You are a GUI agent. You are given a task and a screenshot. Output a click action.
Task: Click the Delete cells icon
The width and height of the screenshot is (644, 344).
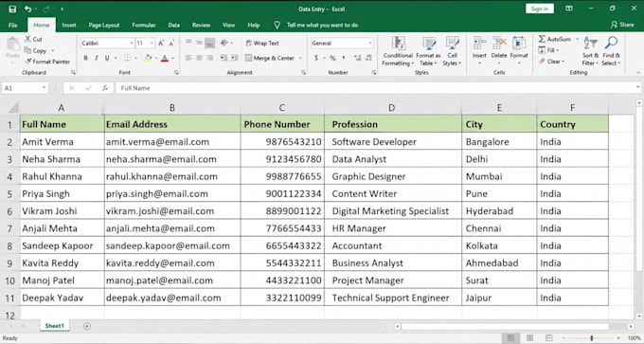tap(499, 44)
